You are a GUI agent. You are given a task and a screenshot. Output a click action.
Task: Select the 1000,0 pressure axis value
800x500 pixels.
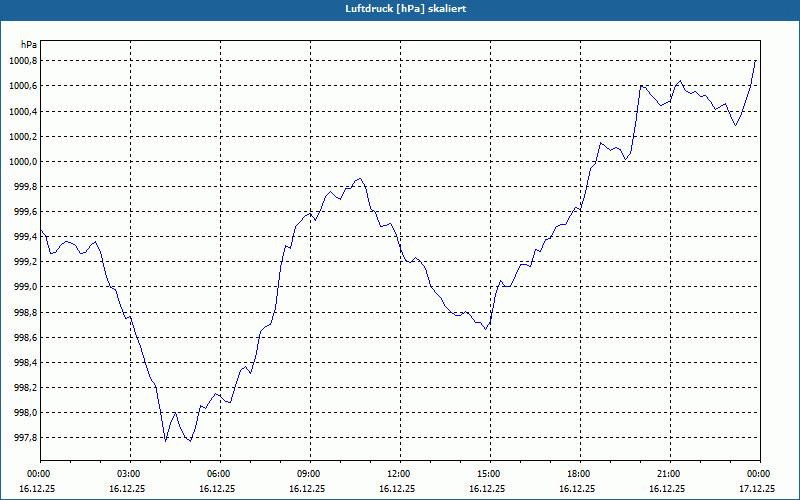click(x=22, y=162)
